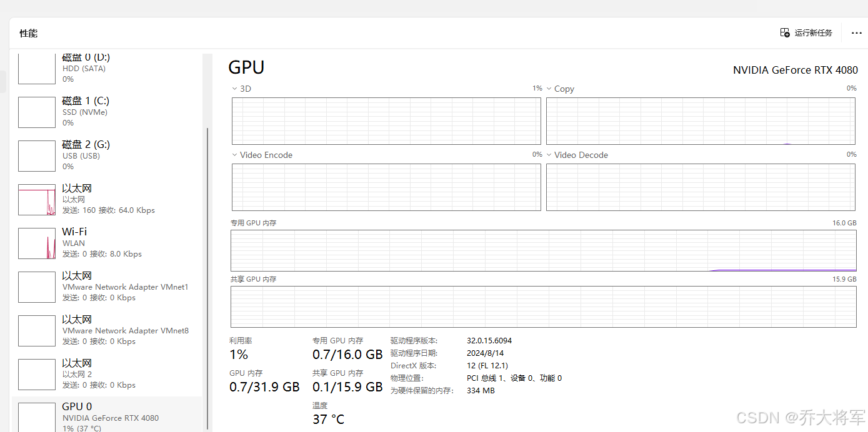Viewport: 868px width, 432px height.
Task: Click the 为硬件保留的内存 label
Action: click(421, 391)
